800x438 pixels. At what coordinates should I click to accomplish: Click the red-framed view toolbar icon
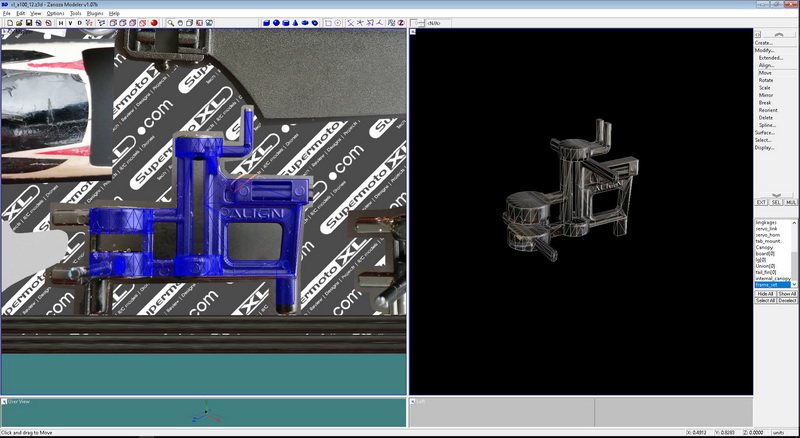(199, 23)
